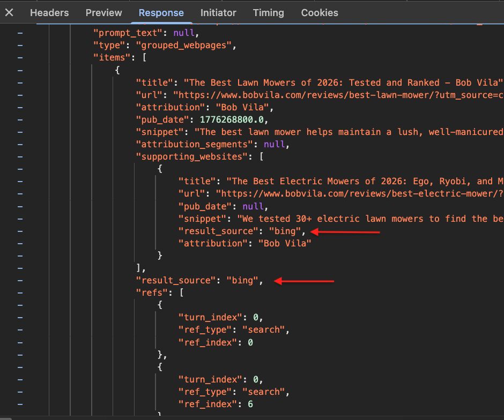
Task: Switch to the Headers tab
Action: (x=49, y=12)
